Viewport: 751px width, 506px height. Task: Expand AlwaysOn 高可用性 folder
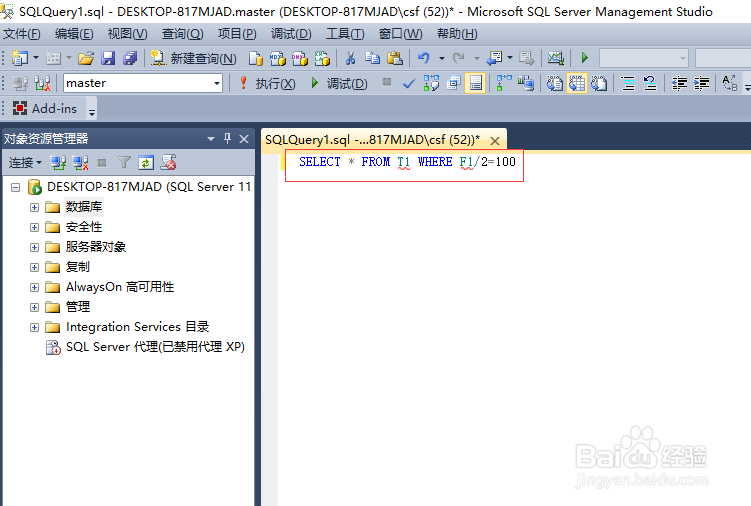tap(34, 288)
